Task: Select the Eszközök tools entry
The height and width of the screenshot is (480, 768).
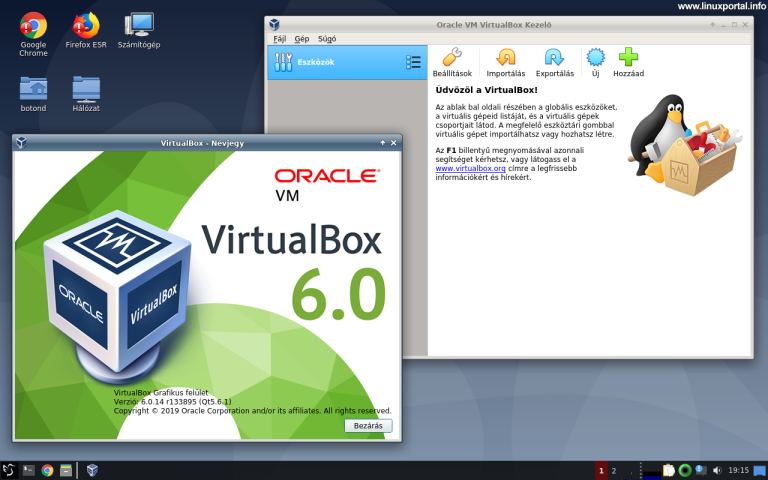Action: click(347, 62)
